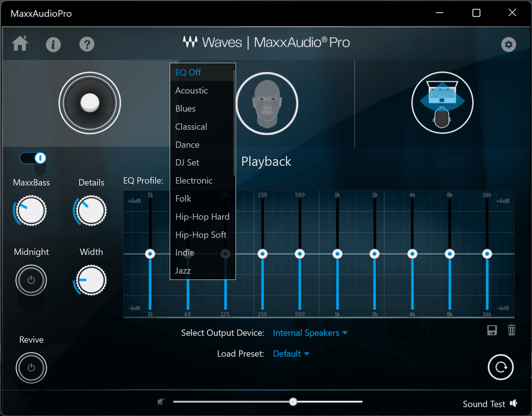Go to the Home screen icon
Screen dimensions: 532x416
coord(20,43)
